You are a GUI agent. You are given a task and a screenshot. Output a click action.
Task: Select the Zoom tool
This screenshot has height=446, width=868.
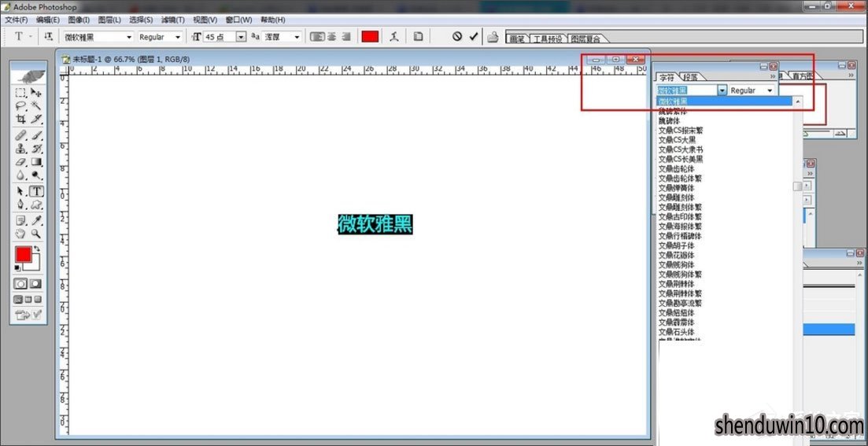tap(36, 234)
